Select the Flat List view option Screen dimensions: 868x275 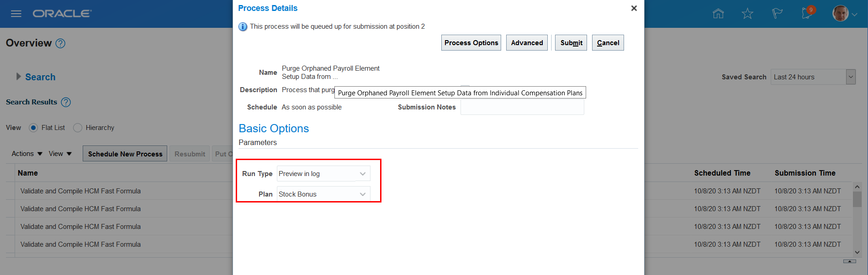pyautogui.click(x=33, y=128)
